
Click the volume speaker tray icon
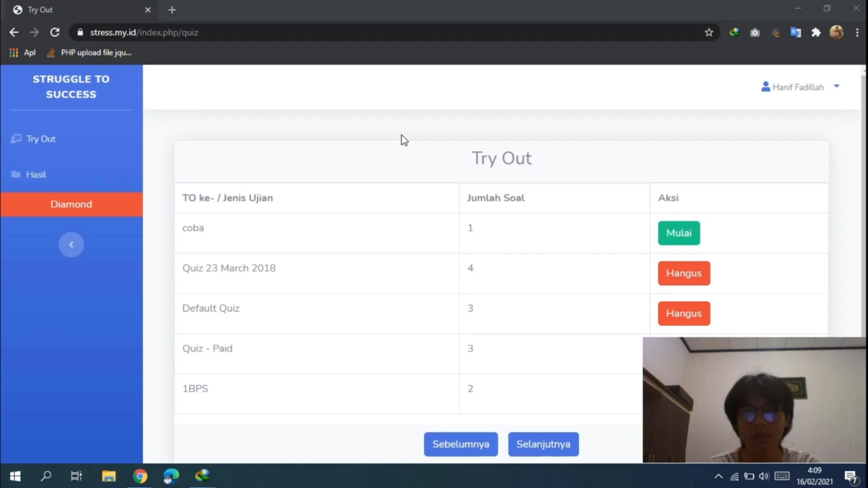click(764, 477)
